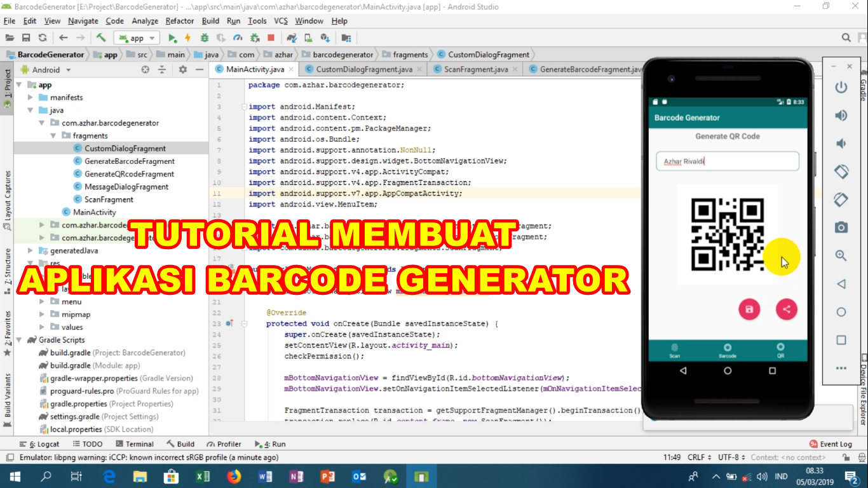868x488 pixels.
Task: Open PowerPoint from the Windows taskbar
Action: click(x=328, y=475)
